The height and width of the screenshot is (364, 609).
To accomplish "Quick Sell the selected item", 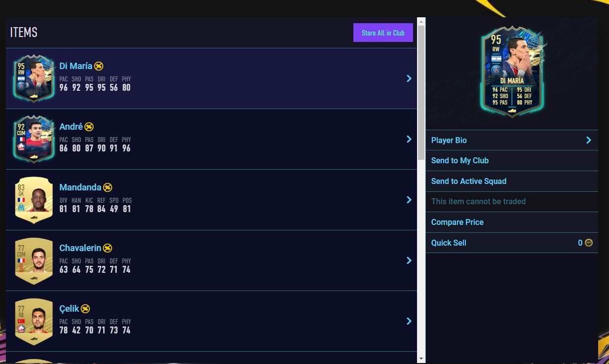I will (449, 243).
